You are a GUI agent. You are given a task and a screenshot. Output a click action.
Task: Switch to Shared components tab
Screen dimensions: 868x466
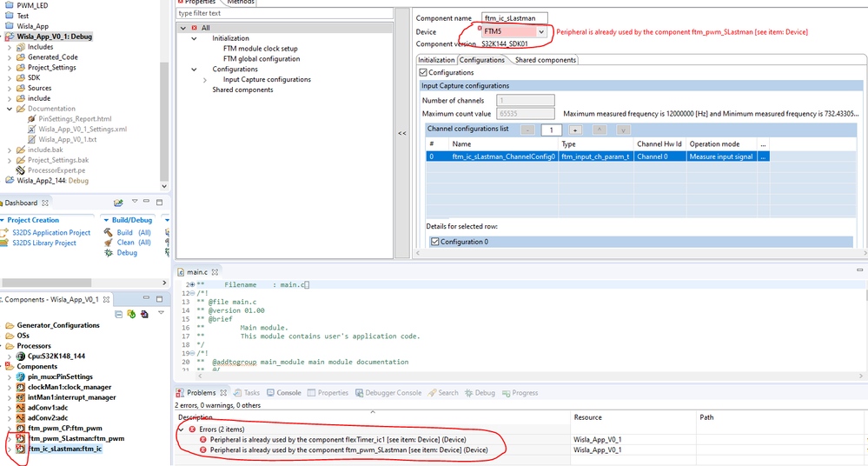(x=546, y=60)
